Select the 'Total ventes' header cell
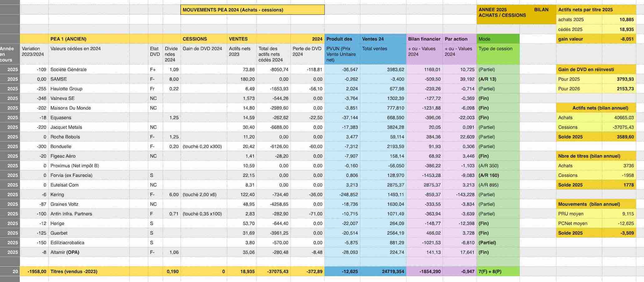 383,54
